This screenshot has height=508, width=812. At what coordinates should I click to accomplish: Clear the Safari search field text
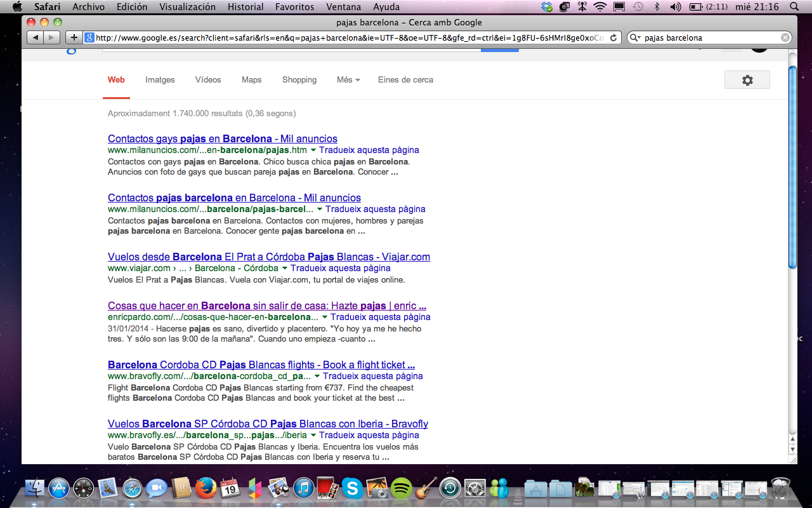(785, 37)
